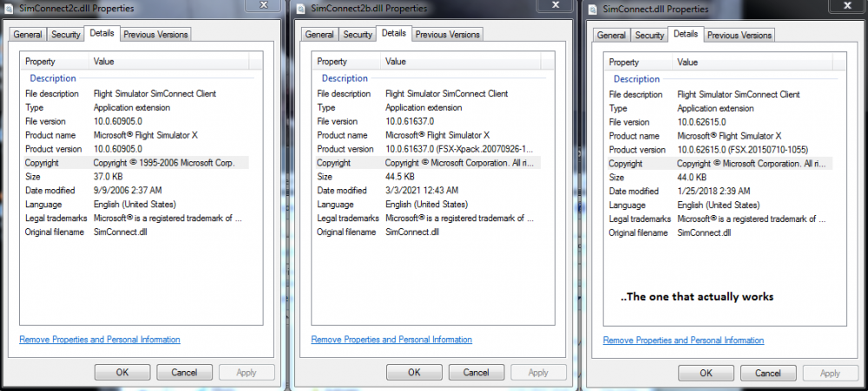This screenshot has height=391, width=868.
Task: Select Details tab in SimConnect2c.dll Properties
Action: point(102,34)
